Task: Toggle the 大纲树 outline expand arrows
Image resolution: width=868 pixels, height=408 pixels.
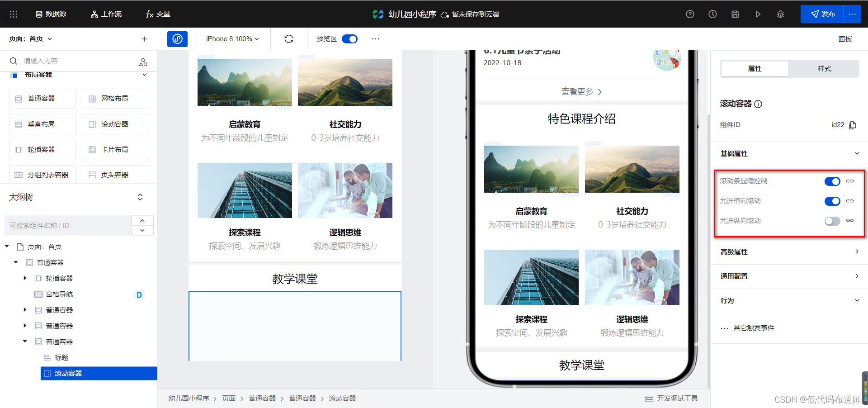Action: coord(140,197)
